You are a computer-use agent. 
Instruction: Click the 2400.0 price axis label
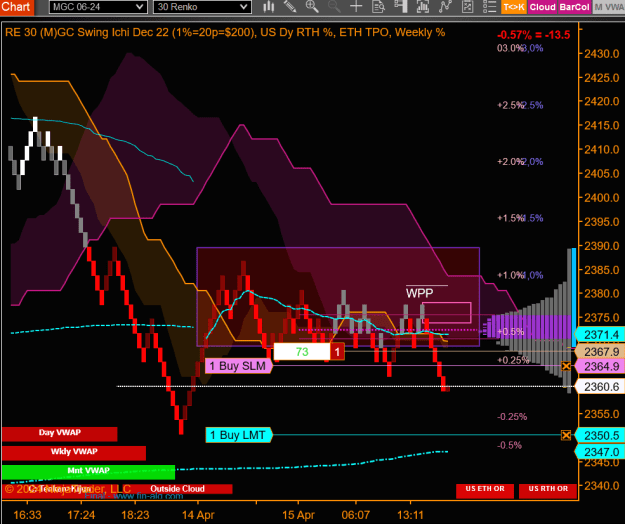[x=601, y=198]
